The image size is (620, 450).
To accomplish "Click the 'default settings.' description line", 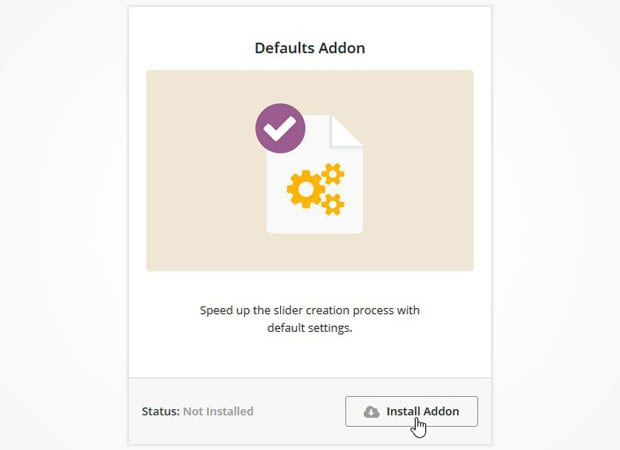I will 310,328.
